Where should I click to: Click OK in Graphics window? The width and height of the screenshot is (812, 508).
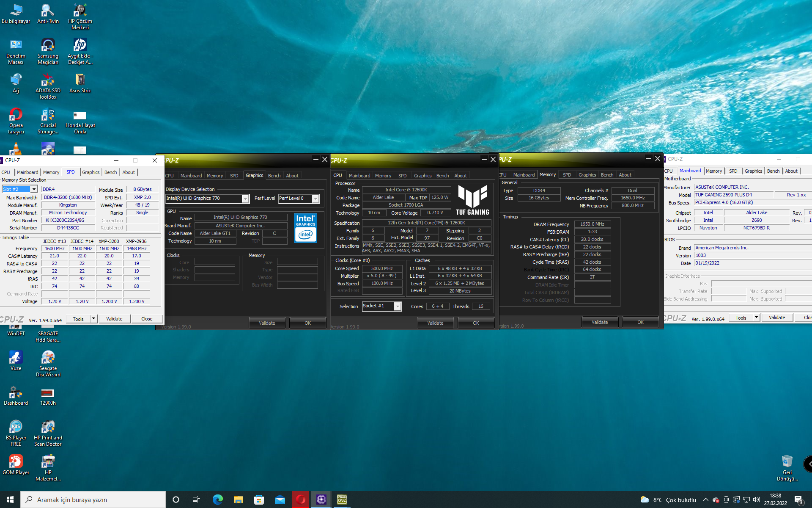pos(307,323)
